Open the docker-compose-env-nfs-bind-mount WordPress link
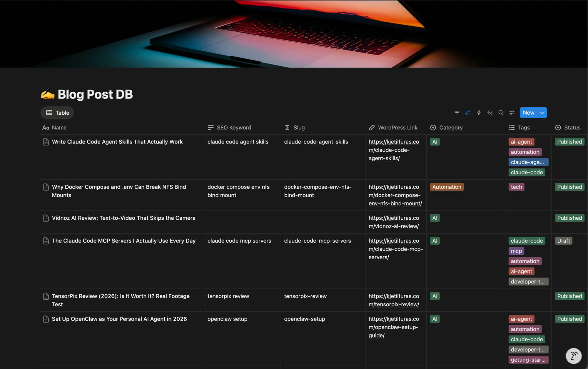Viewport: 588px width, 369px height. point(395,195)
